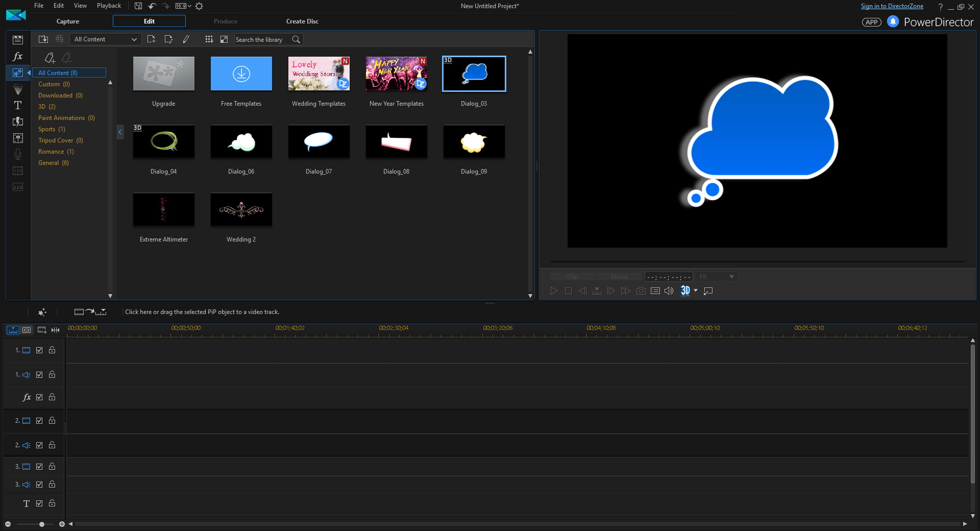Toggle the title track enable checkbox

[x=39, y=503]
